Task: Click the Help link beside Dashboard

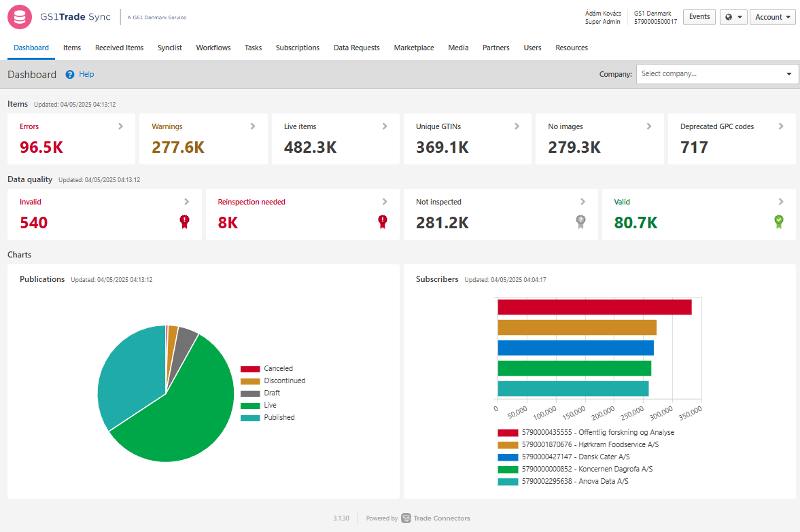Action: click(x=86, y=75)
